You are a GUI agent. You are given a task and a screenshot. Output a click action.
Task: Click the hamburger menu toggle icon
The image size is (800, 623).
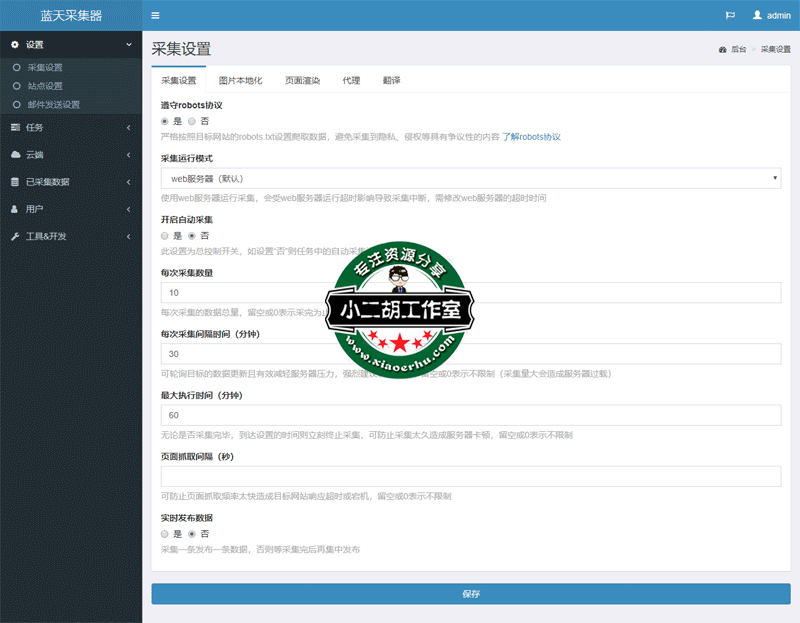tap(155, 16)
